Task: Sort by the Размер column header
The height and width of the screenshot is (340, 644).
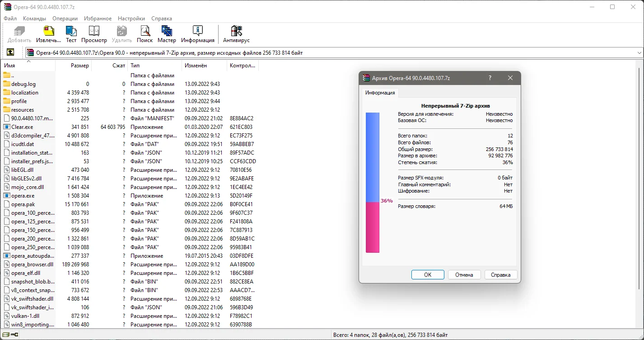Action: click(x=74, y=66)
